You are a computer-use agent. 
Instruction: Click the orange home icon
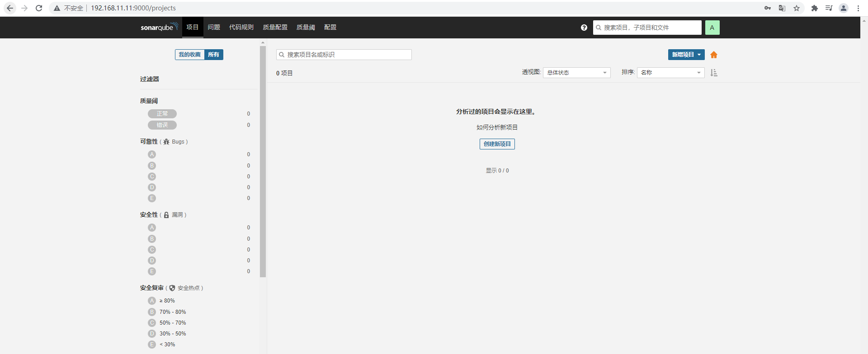pos(714,55)
